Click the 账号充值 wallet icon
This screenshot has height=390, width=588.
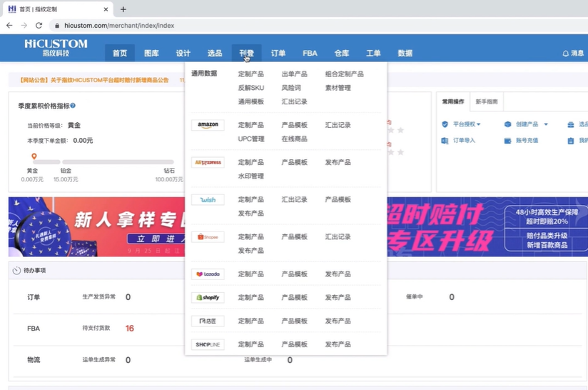[508, 141]
